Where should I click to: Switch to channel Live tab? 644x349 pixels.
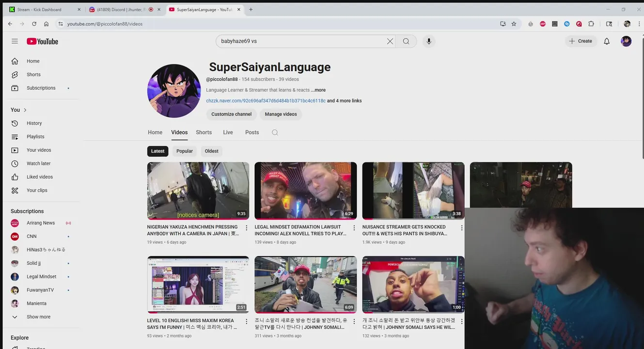point(228,132)
